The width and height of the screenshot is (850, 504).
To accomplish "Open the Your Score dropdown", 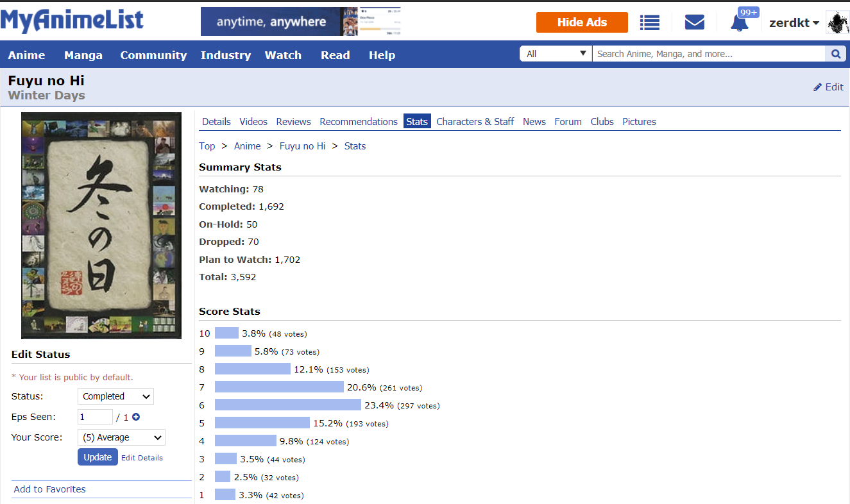I will coord(121,437).
